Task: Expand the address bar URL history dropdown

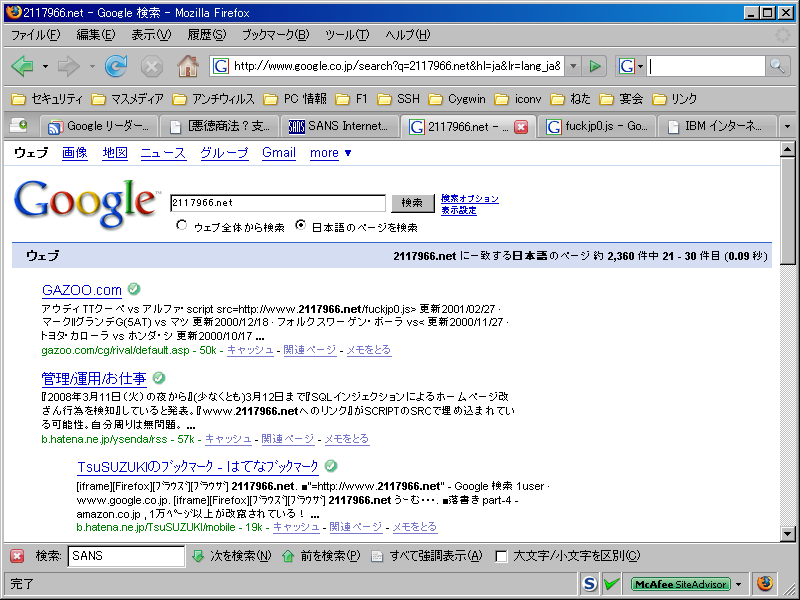Action: [x=573, y=66]
